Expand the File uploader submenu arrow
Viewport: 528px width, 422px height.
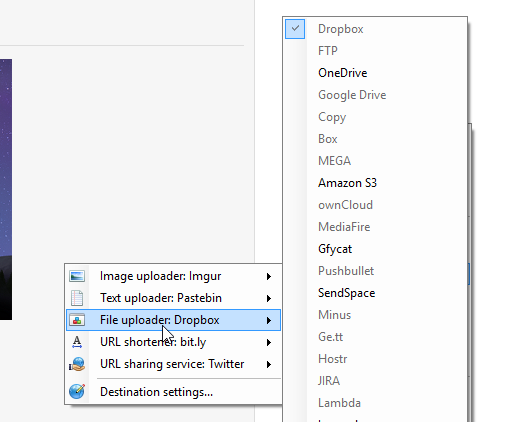(269, 320)
